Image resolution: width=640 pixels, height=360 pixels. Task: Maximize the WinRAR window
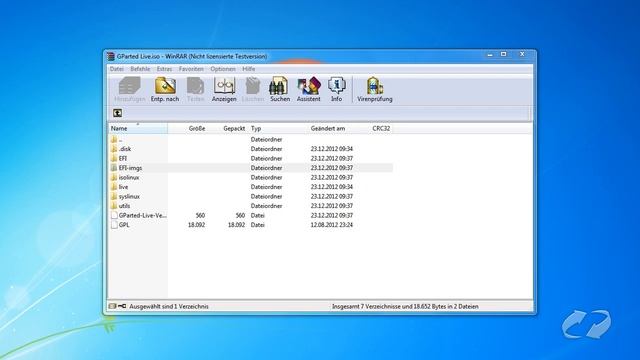tap(504, 54)
